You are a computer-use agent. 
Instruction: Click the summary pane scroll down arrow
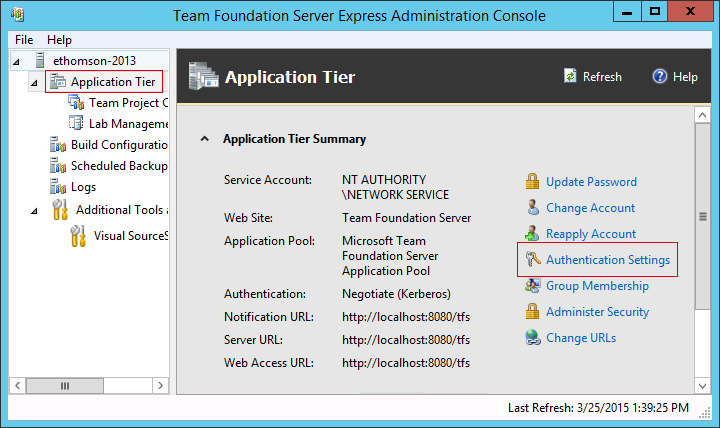point(702,386)
